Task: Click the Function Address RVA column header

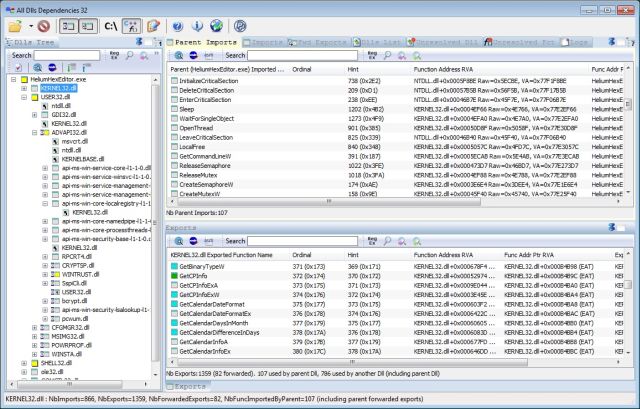Action: [x=440, y=69]
